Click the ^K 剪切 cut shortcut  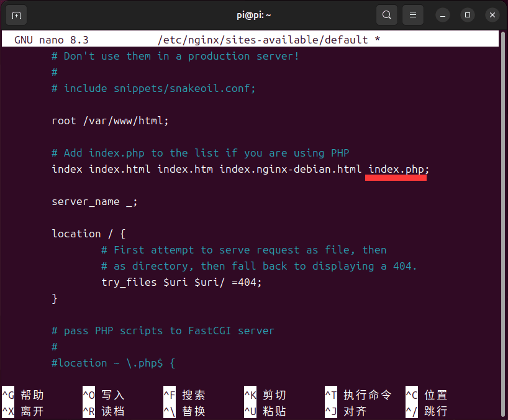point(265,395)
